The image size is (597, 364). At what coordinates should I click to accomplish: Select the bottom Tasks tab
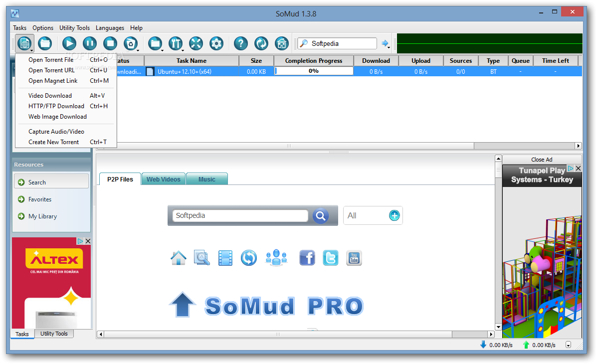point(22,334)
